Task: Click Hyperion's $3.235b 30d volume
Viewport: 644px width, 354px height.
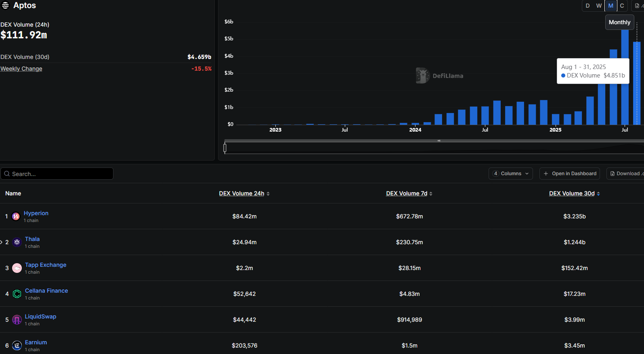Action: 575,216
